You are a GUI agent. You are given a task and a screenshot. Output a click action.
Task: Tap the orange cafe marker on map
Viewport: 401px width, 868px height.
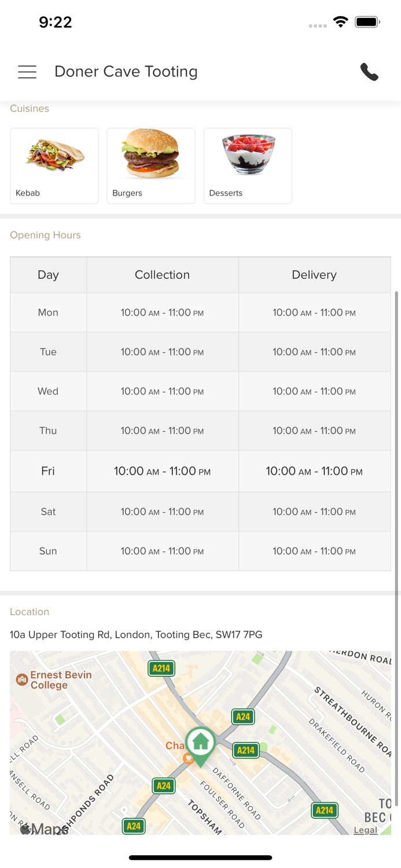pyautogui.click(x=188, y=757)
